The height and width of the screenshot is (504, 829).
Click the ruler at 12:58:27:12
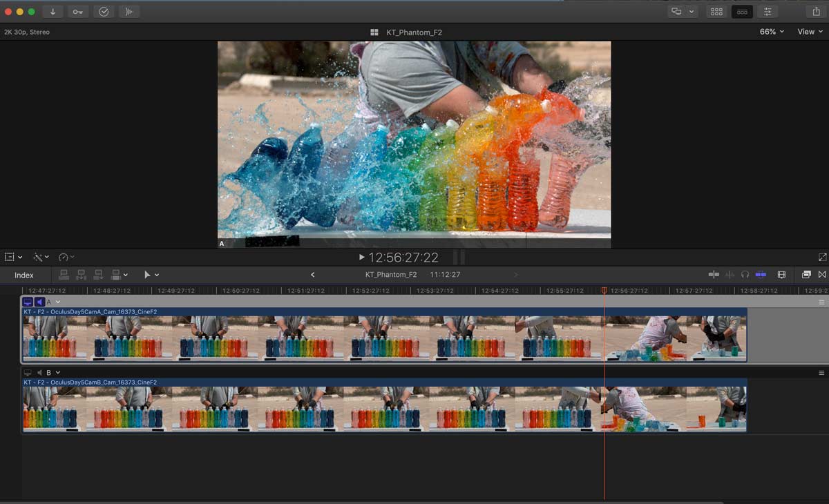759,291
